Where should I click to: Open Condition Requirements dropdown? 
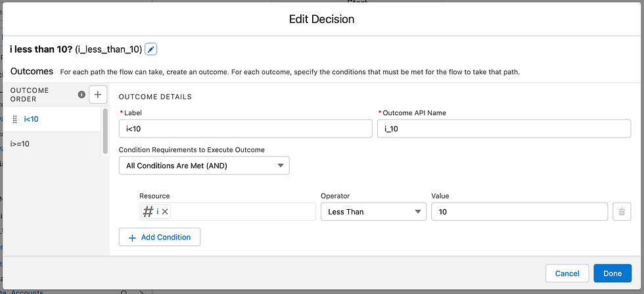click(204, 165)
